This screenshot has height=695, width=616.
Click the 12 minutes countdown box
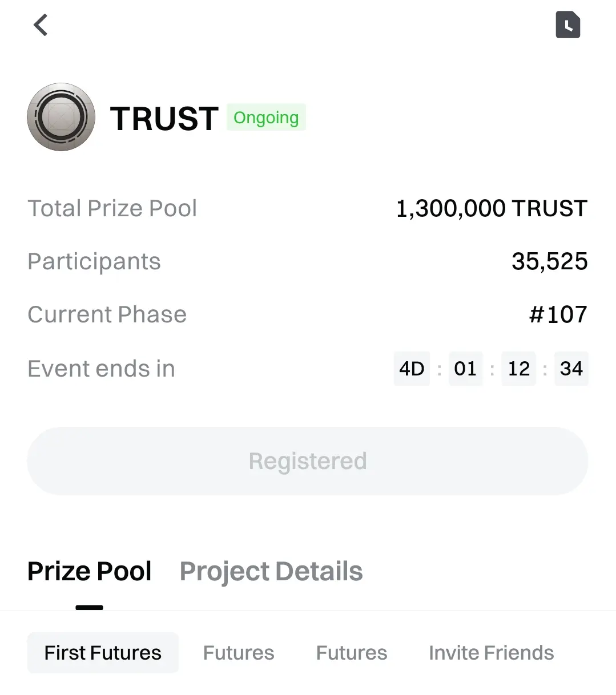coord(518,369)
